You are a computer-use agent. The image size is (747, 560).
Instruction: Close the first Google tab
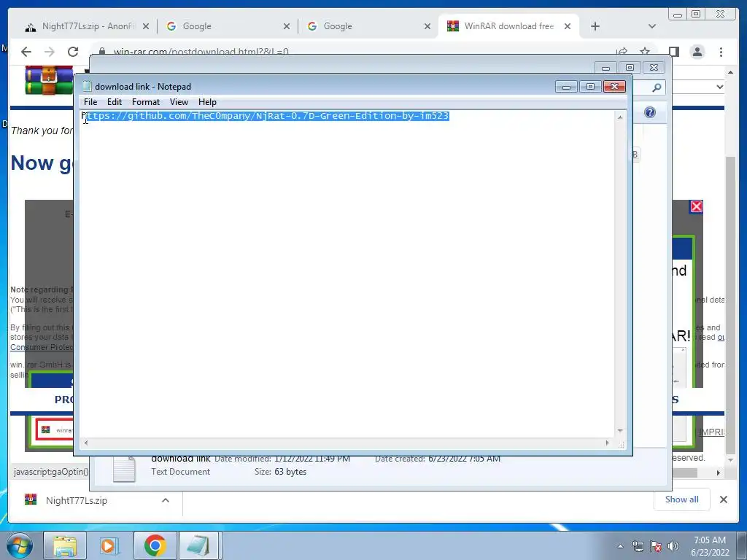(x=286, y=27)
